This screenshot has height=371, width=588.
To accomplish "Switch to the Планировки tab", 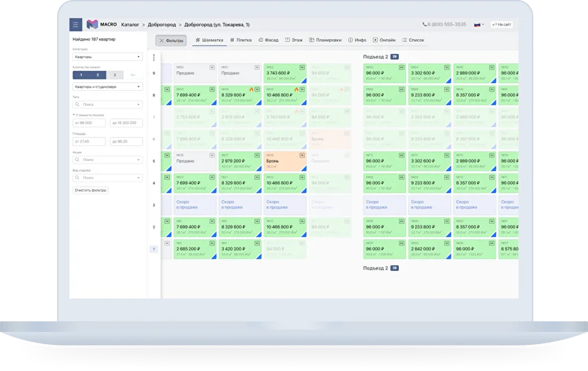I will (325, 40).
